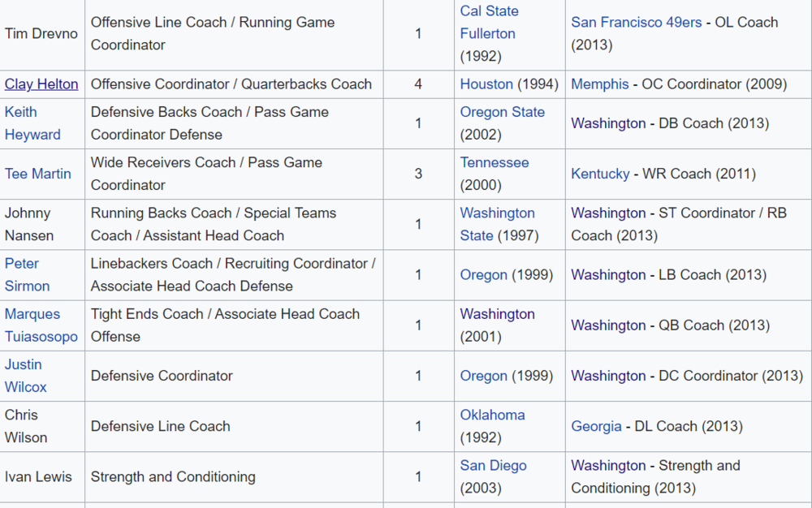Open Washington link in Ivan Lewis row
Image resolution: width=812 pixels, height=508 pixels.
608,466
